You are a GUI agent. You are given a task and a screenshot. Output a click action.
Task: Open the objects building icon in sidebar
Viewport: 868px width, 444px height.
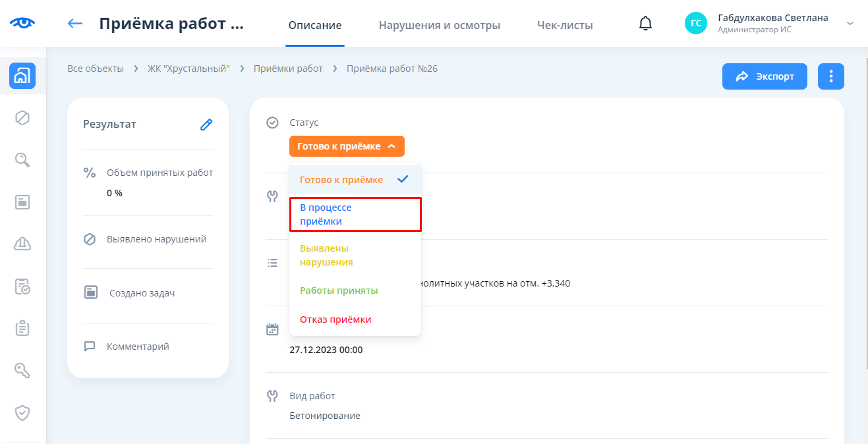click(22, 76)
